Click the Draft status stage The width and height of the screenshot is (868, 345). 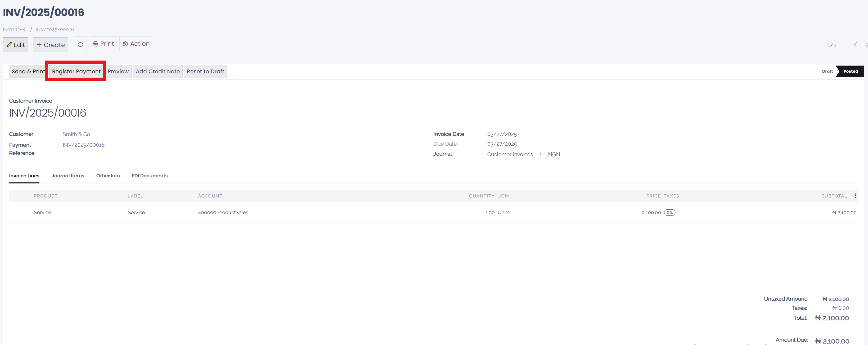click(x=827, y=71)
